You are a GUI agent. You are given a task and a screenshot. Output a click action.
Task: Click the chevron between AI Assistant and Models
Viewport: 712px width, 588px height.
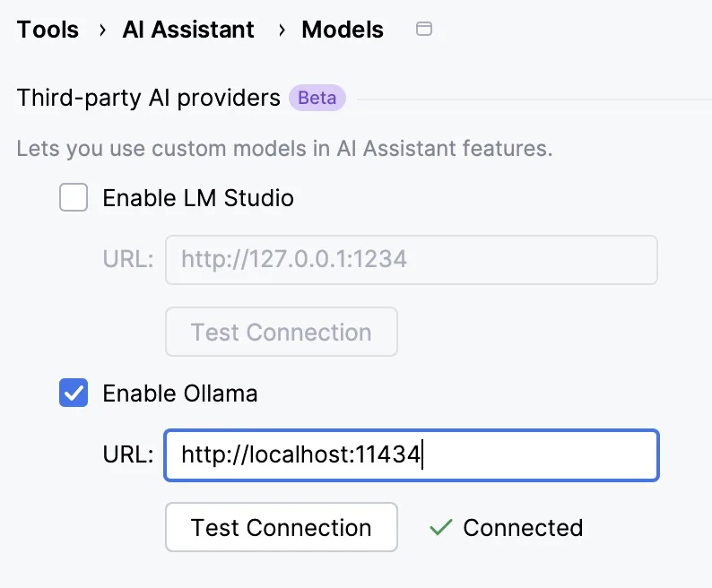tap(282, 30)
